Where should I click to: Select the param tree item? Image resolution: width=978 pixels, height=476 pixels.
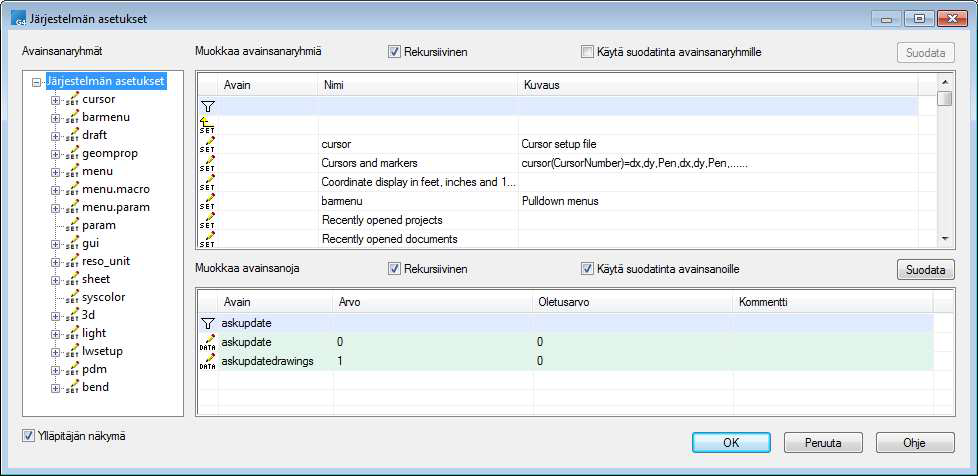coord(98,225)
